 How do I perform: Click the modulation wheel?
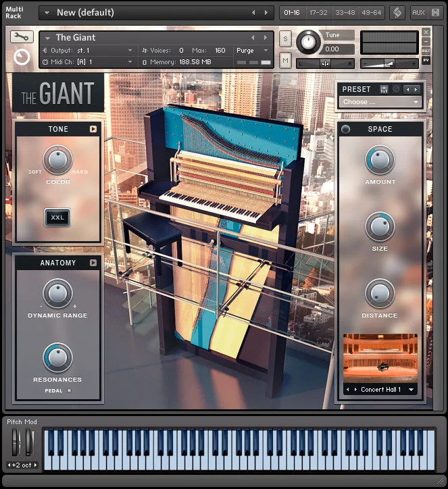pyautogui.click(x=29, y=442)
